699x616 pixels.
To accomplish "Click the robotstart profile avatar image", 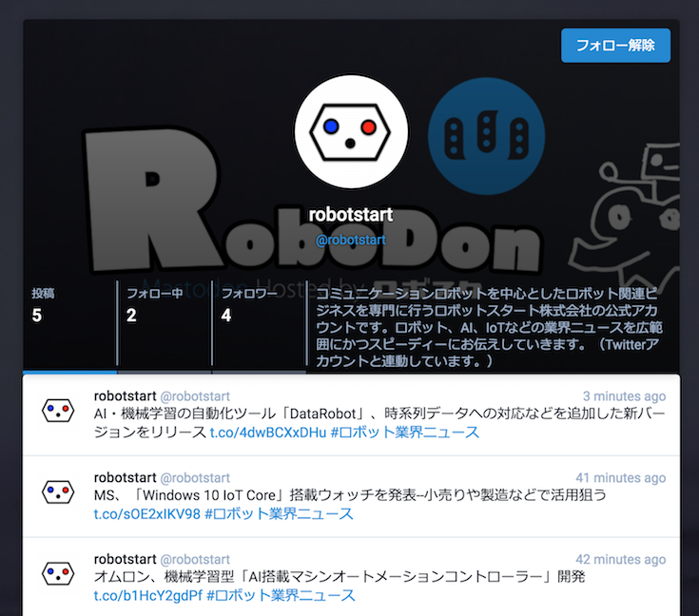I will 350,131.
